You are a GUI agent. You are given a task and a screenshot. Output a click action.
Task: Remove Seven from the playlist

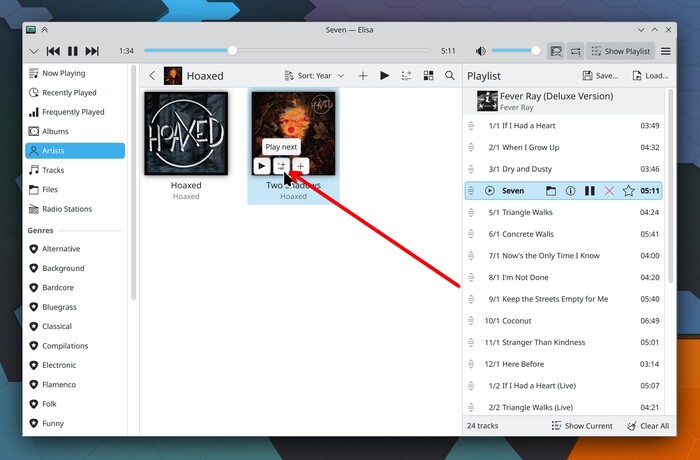tap(609, 191)
